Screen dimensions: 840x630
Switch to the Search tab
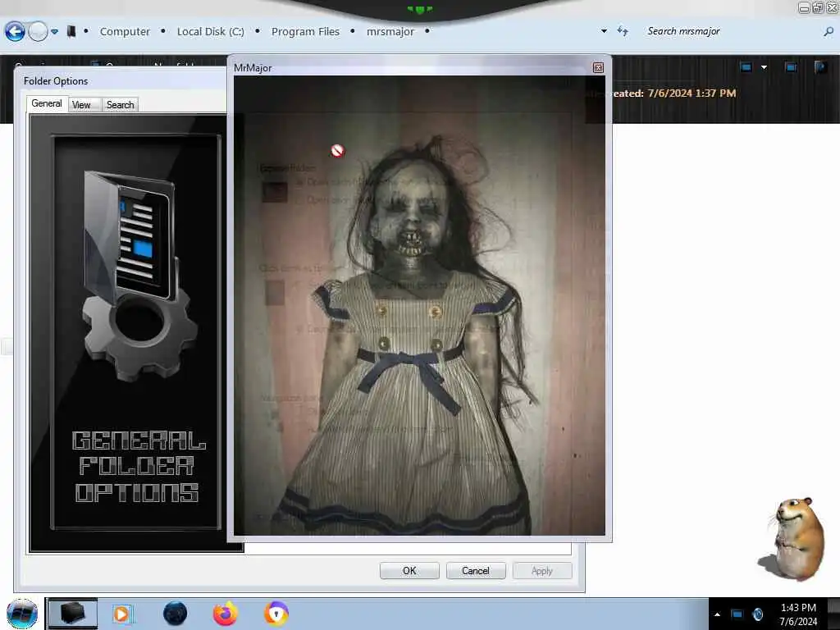[120, 105]
